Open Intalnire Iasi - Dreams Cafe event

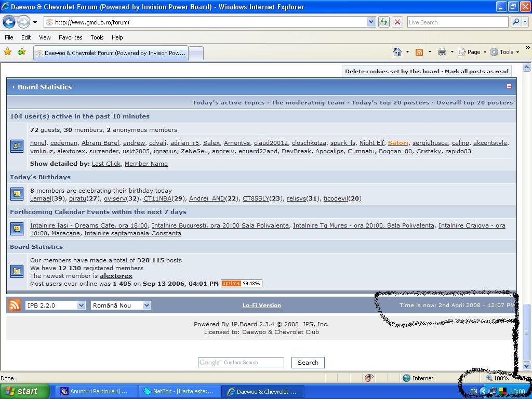(89, 225)
